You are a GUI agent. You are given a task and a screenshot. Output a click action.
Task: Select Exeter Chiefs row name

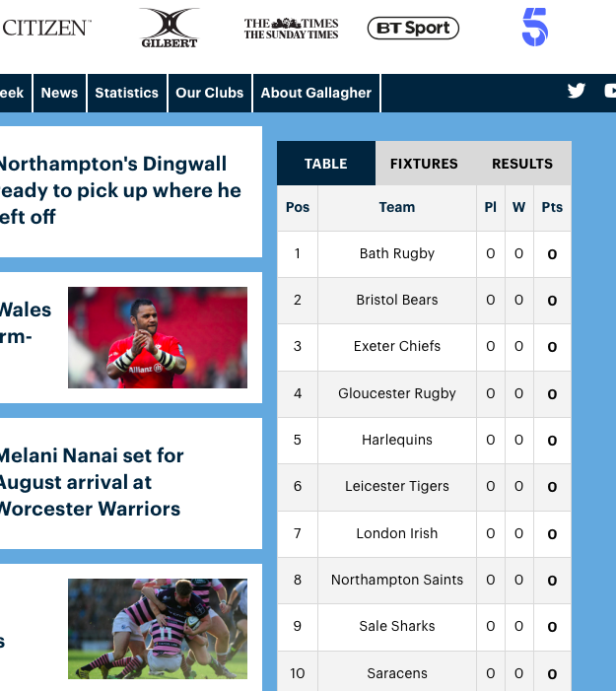click(x=397, y=346)
